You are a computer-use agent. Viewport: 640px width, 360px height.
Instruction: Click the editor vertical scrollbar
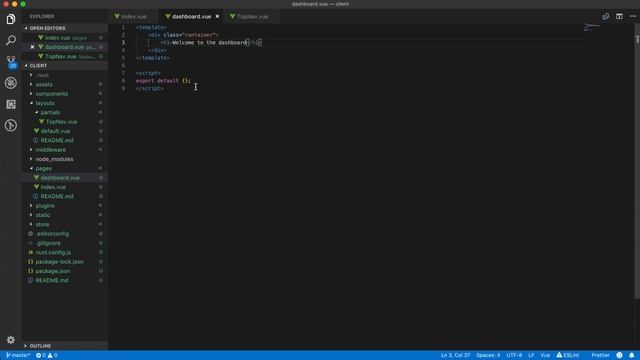(x=637, y=161)
